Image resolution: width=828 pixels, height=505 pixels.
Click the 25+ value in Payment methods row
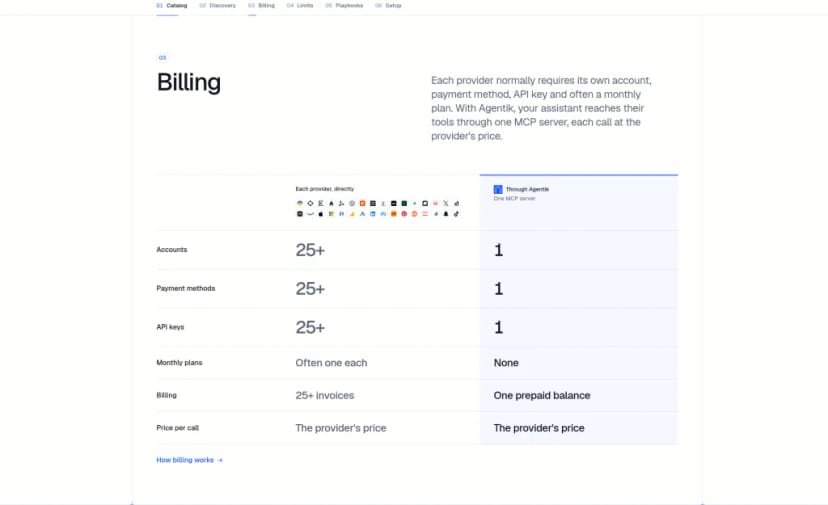310,288
